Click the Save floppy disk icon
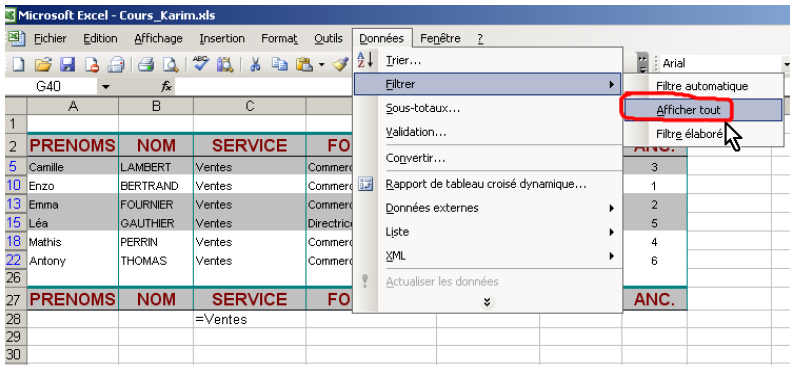The image size is (796, 372). click(68, 64)
